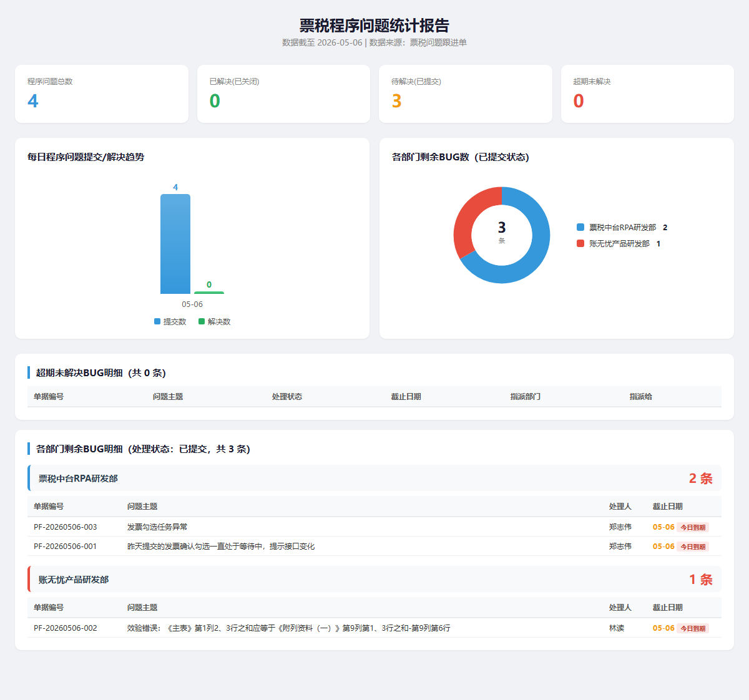Viewport: 749px width, 700px height.
Task: Click the green 解决数 bar for 05-06
Action: (209, 293)
